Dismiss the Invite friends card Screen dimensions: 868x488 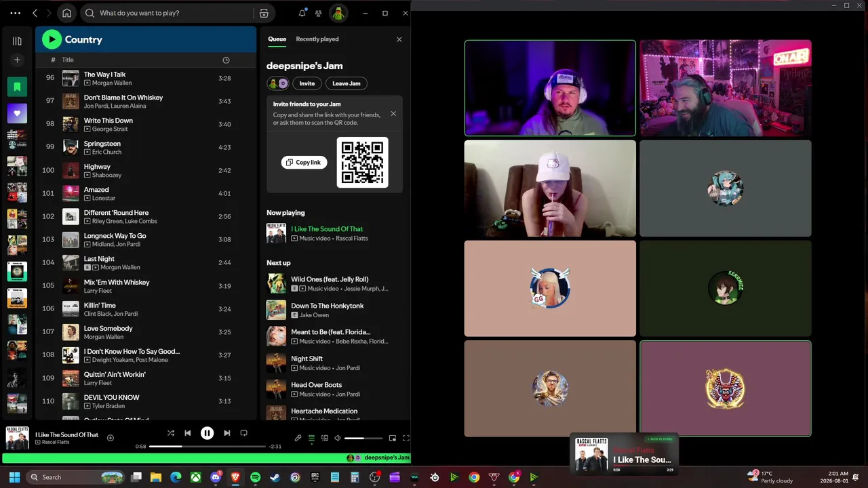pyautogui.click(x=393, y=113)
